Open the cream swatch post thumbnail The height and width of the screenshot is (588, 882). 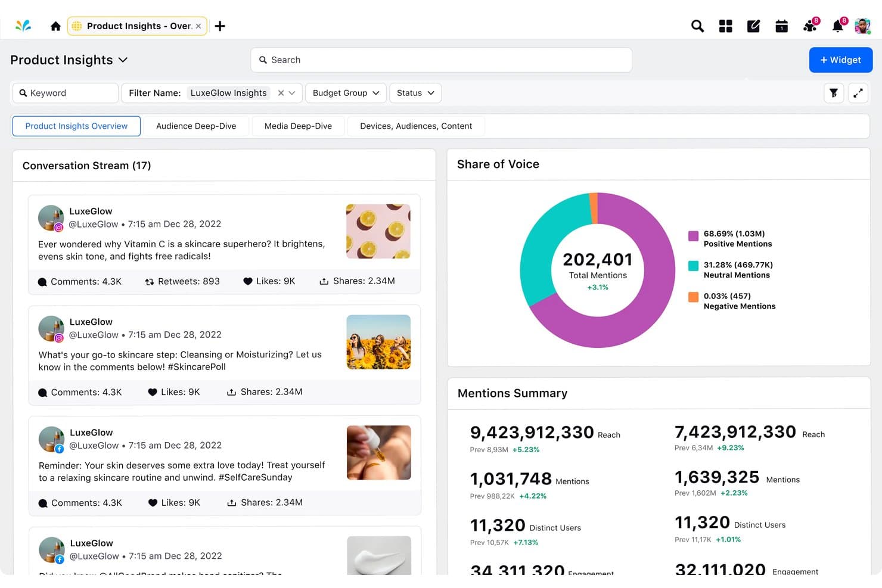tap(379, 555)
